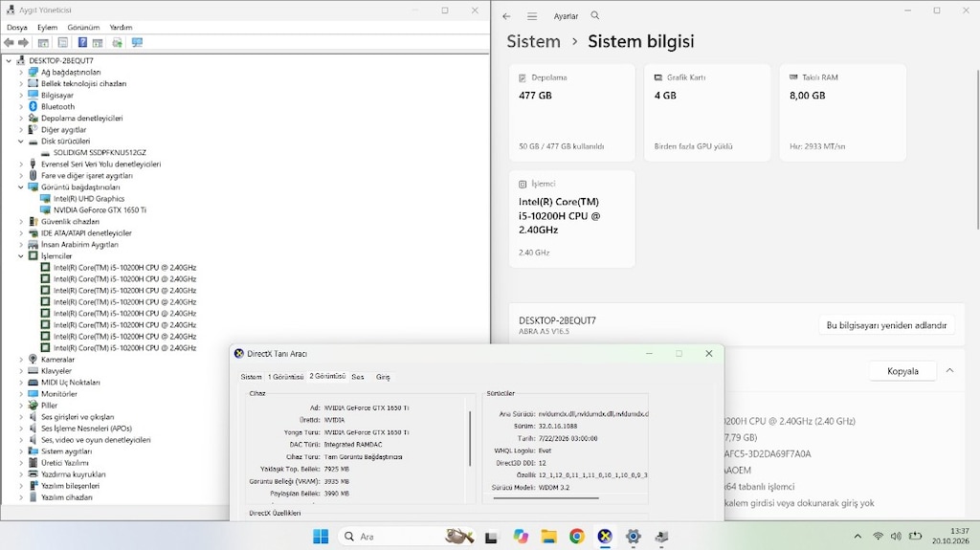The image size is (980, 550).
Task: Select the Yazdırma kuyrukları row
Action: click(73, 474)
